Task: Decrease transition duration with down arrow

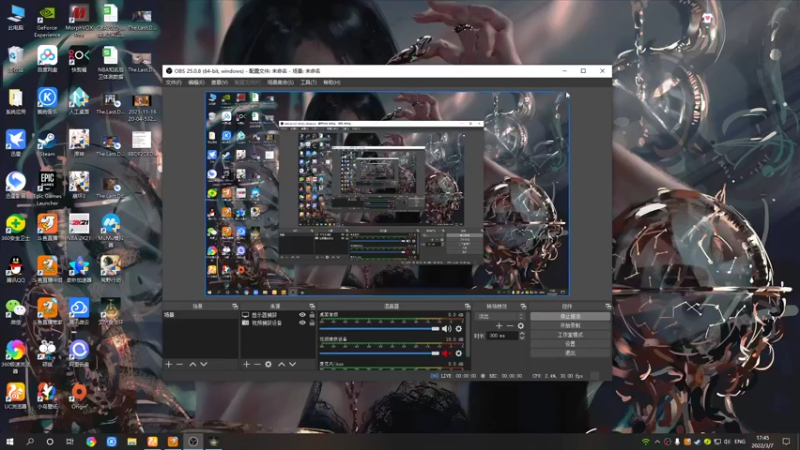Action: [521, 338]
